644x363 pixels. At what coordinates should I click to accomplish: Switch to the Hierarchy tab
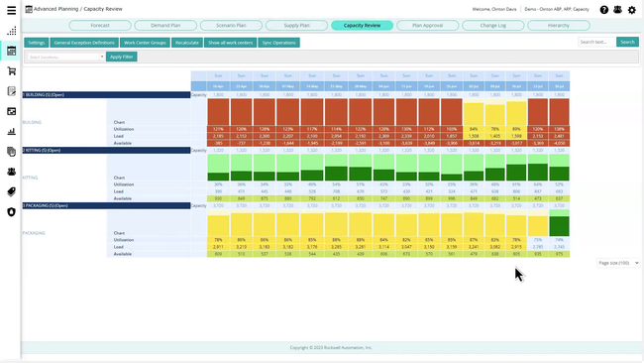coord(559,26)
